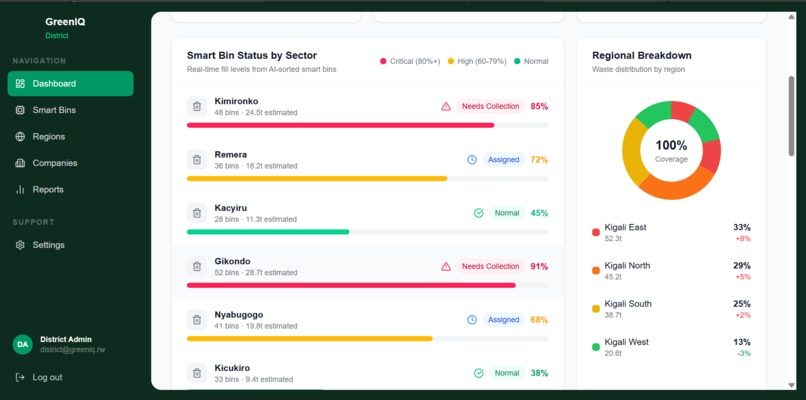The height and width of the screenshot is (400, 806).
Task: Click the Kigali East 33% value
Action: pyautogui.click(x=742, y=227)
